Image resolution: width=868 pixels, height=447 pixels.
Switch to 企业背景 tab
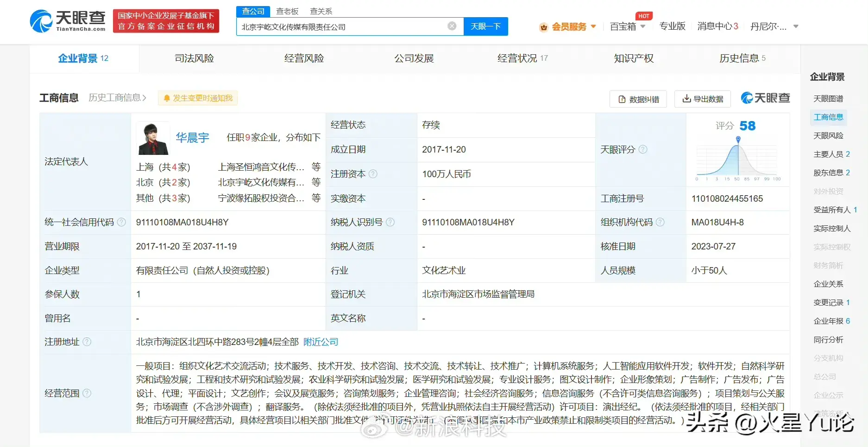point(83,58)
